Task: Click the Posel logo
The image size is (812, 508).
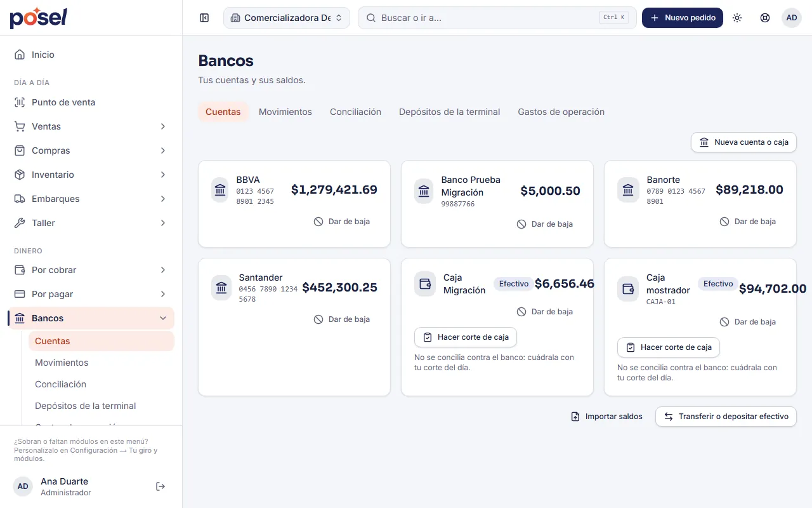Action: pos(38,18)
